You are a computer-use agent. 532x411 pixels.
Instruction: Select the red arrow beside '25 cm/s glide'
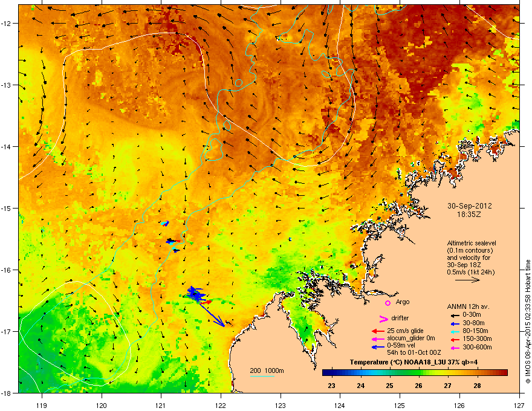(x=378, y=331)
